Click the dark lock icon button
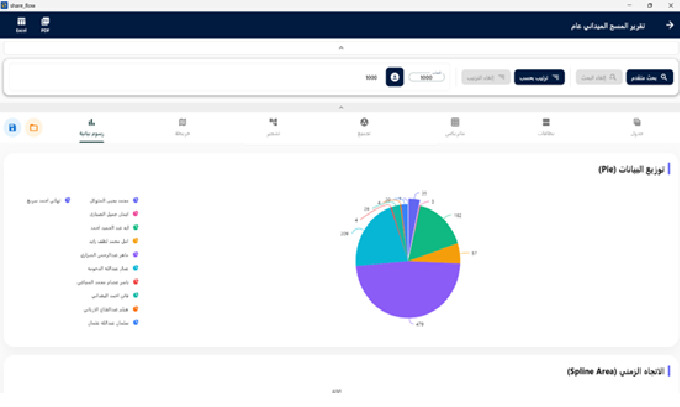The image size is (680, 407). (394, 77)
